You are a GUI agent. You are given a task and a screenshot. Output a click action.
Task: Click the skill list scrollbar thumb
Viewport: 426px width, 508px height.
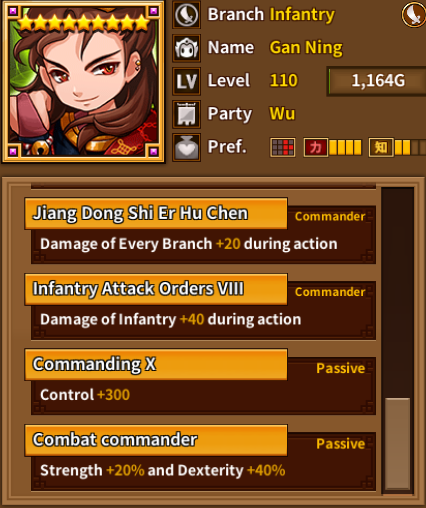(x=397, y=444)
